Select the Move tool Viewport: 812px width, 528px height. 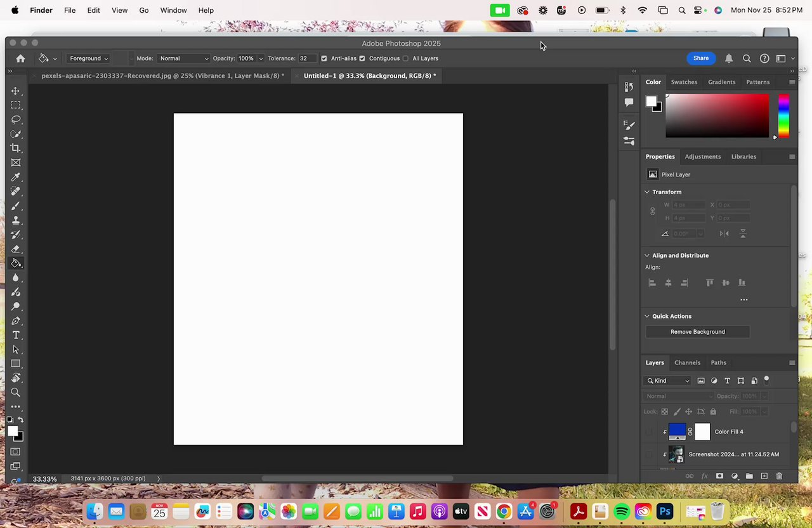pyautogui.click(x=16, y=91)
